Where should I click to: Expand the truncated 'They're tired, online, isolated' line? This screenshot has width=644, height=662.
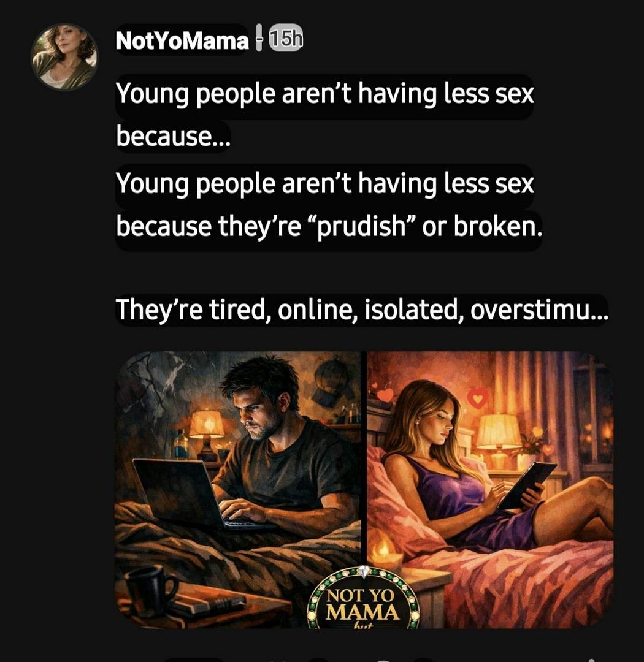coord(362,309)
